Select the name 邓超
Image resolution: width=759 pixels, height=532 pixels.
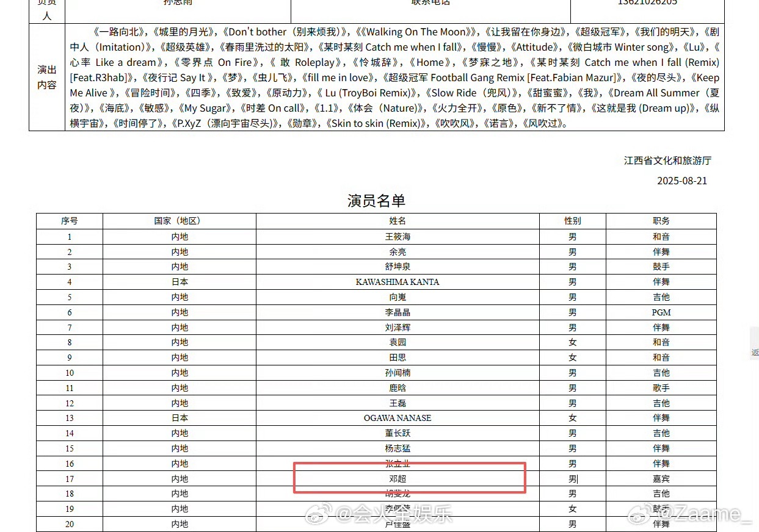click(x=398, y=479)
